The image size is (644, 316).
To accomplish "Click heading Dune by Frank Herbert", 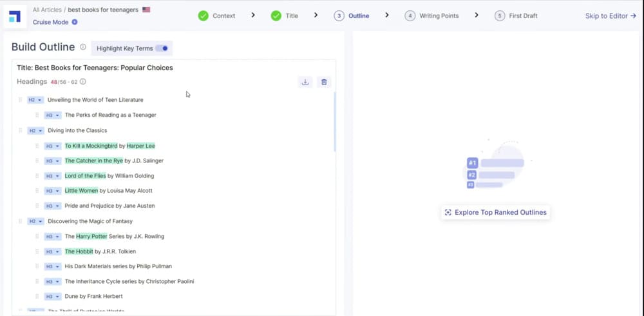I will pos(93,296).
